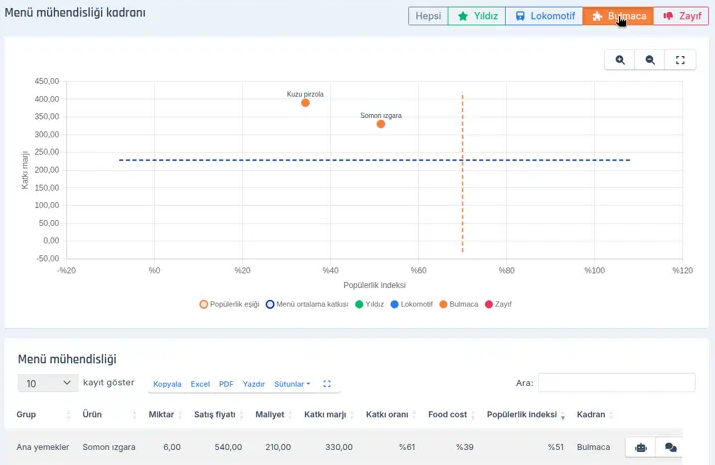Filter the quadrant by Zayıf
This screenshot has height=465, width=715.
(x=681, y=16)
